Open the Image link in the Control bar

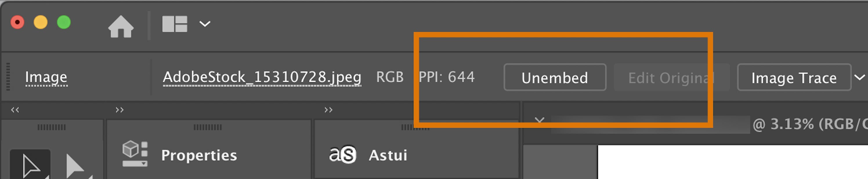pos(46,77)
